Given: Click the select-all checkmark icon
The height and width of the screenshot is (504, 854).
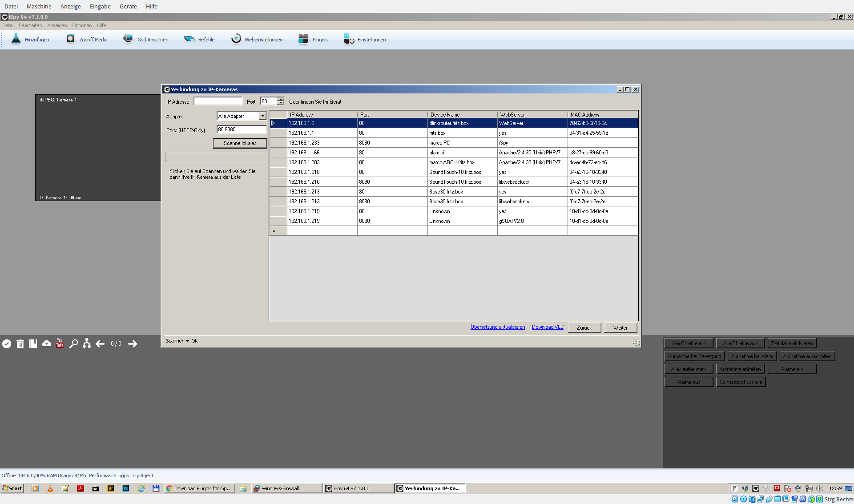Looking at the screenshot, I should (x=7, y=344).
